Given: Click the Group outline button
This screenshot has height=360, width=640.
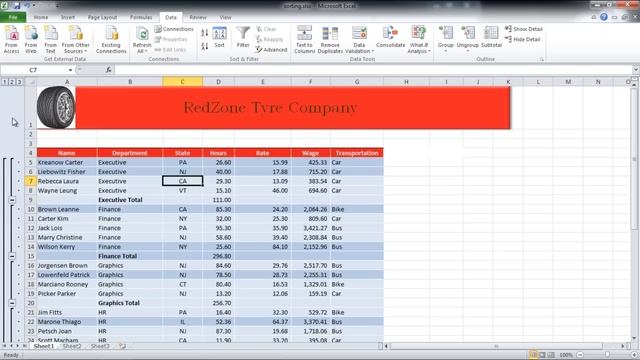Looking at the screenshot, I should coord(445,39).
